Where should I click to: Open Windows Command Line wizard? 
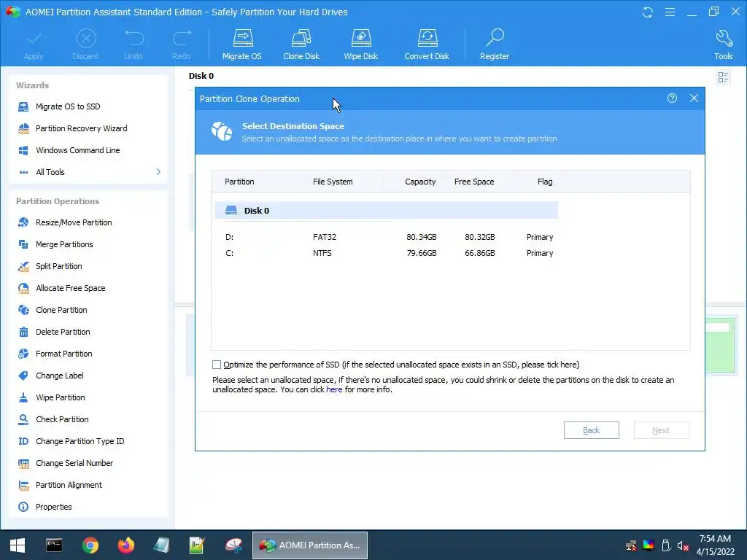tap(77, 150)
